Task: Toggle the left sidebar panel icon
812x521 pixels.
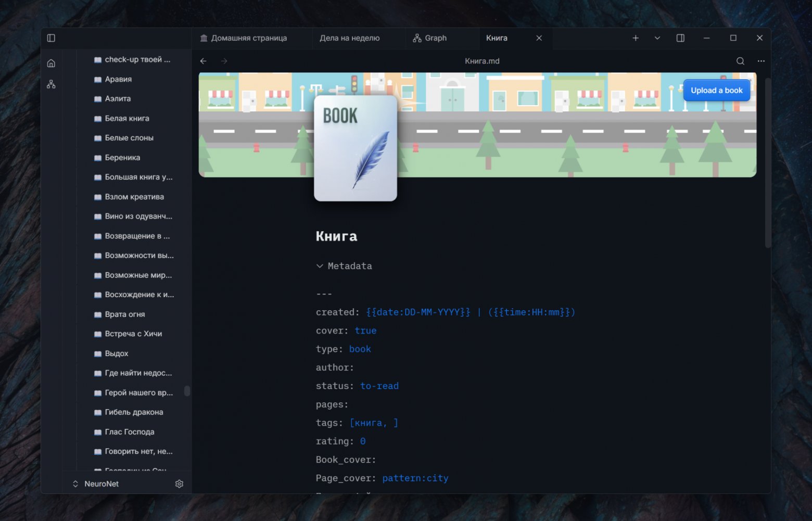Action: 51,38
